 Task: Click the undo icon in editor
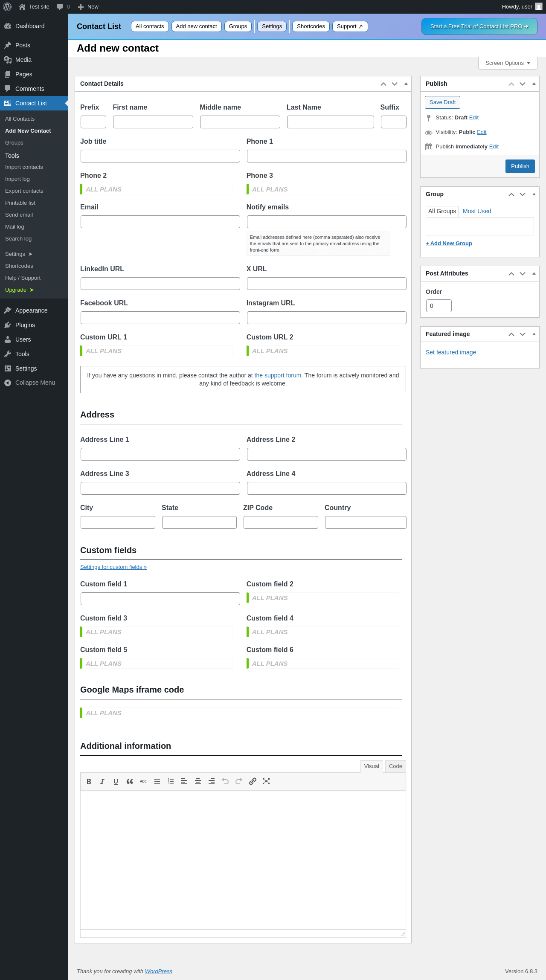click(x=225, y=781)
